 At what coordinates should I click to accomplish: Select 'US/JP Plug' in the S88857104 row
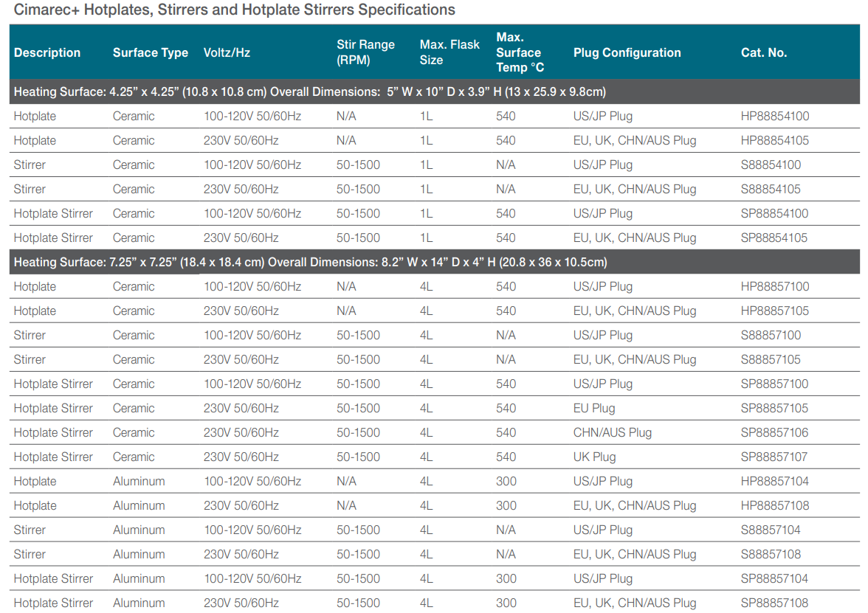click(603, 530)
